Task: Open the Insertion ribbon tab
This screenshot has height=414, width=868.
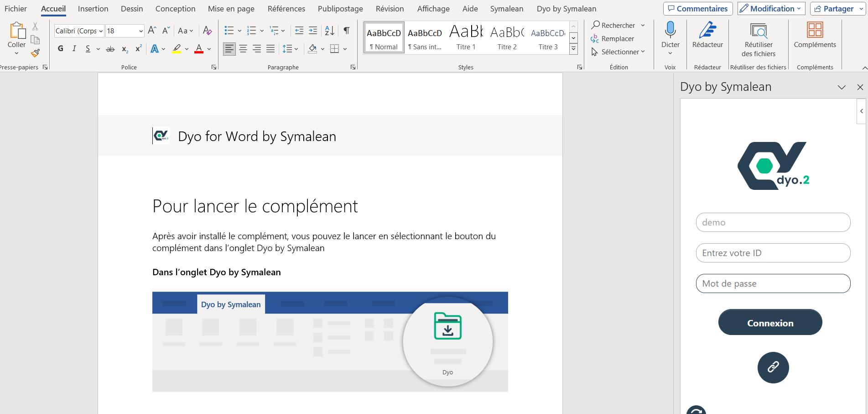Action: (x=93, y=9)
